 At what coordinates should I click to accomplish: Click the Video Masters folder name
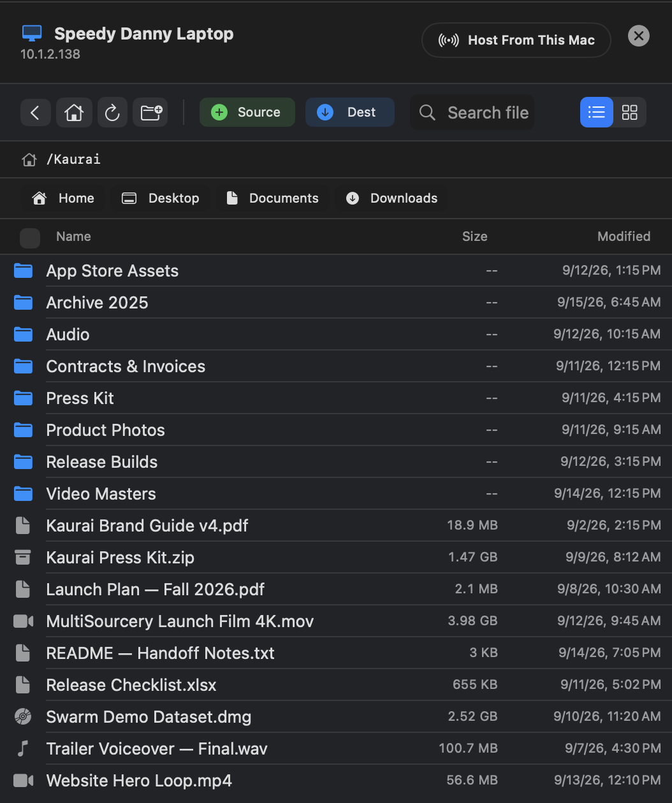click(101, 494)
